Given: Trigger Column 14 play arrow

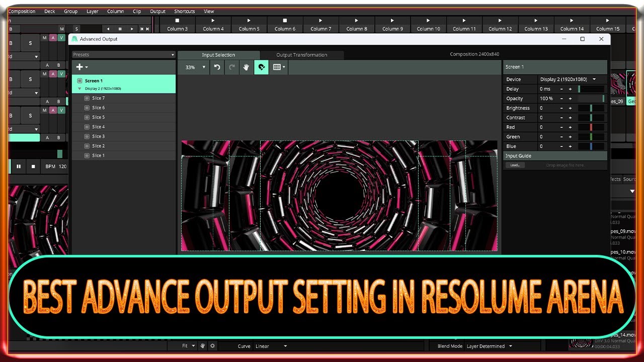Looking at the screenshot, I should click(572, 21).
